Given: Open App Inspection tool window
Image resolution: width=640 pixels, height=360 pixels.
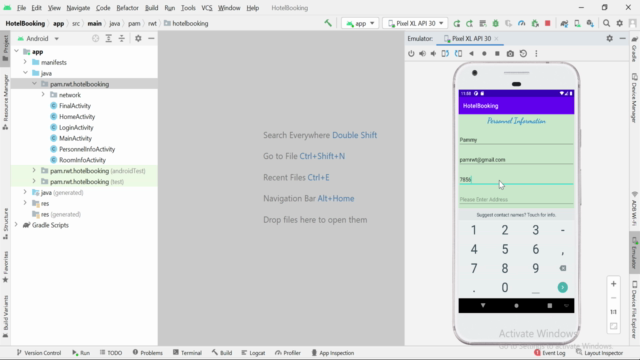Looking at the screenshot, I should coord(333,353).
